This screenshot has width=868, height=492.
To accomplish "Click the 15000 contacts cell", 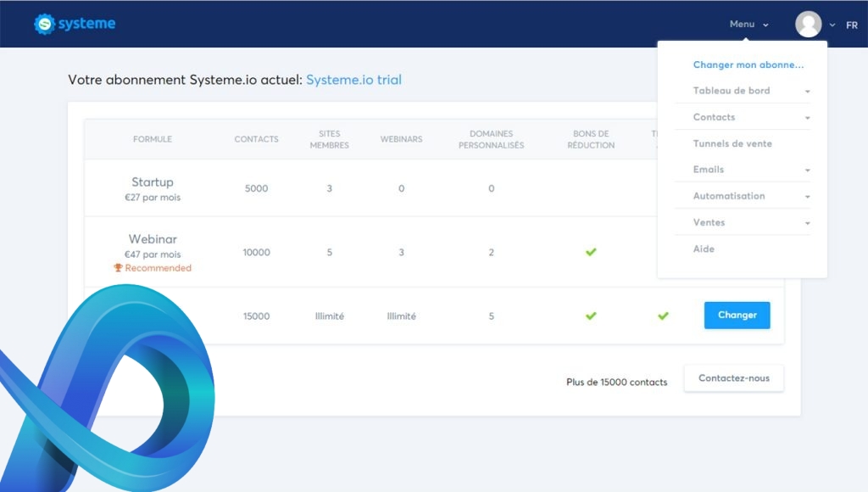I will point(256,316).
